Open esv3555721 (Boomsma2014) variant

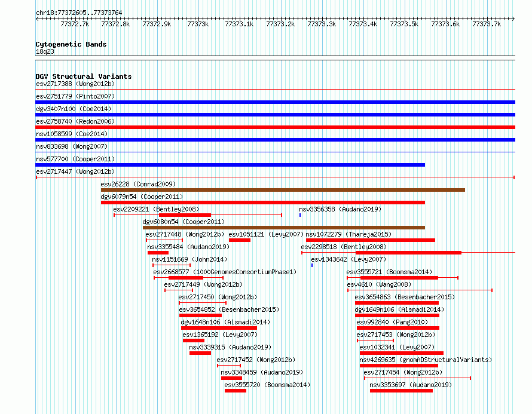pyautogui.click(x=389, y=272)
